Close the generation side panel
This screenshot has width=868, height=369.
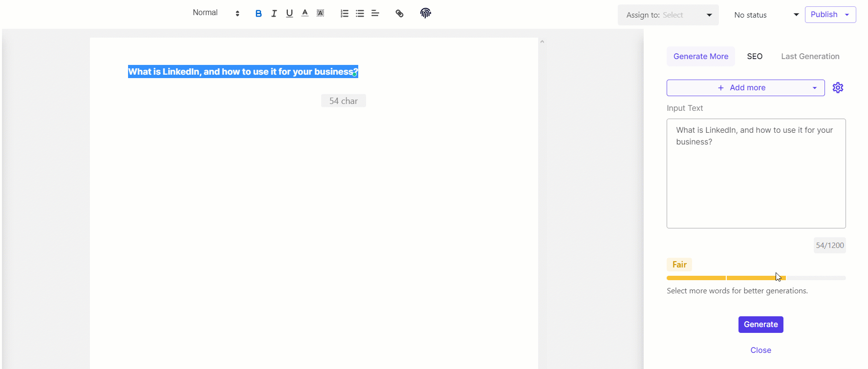[x=761, y=350]
